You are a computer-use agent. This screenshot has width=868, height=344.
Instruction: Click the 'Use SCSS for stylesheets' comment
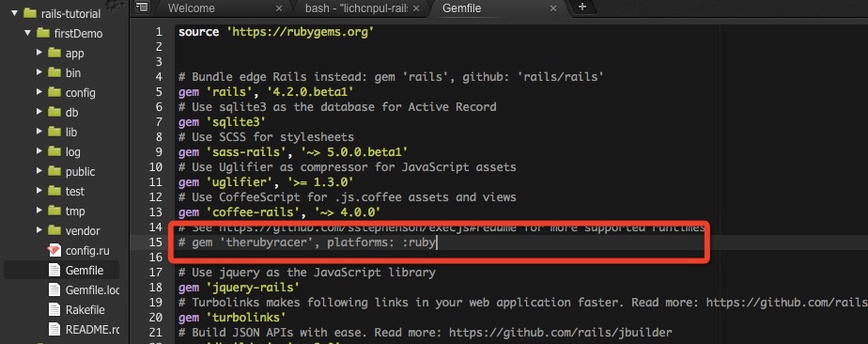point(266,137)
